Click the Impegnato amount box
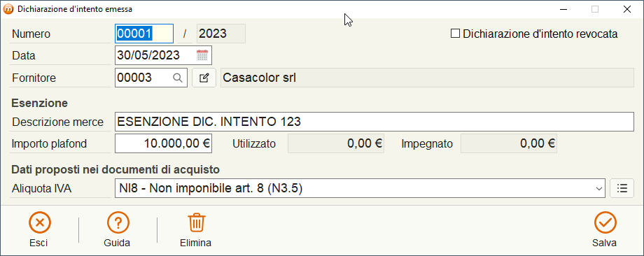The image size is (644, 256). (x=508, y=143)
